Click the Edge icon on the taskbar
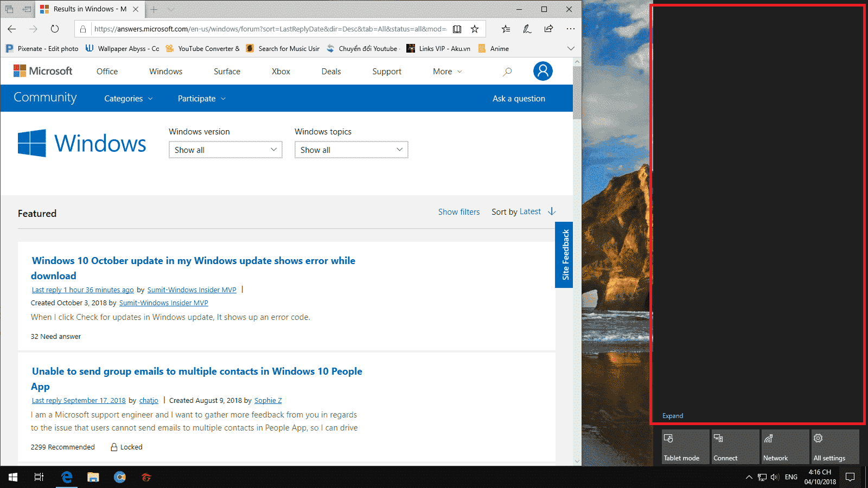Viewport: 868px width, 488px height. [67, 477]
